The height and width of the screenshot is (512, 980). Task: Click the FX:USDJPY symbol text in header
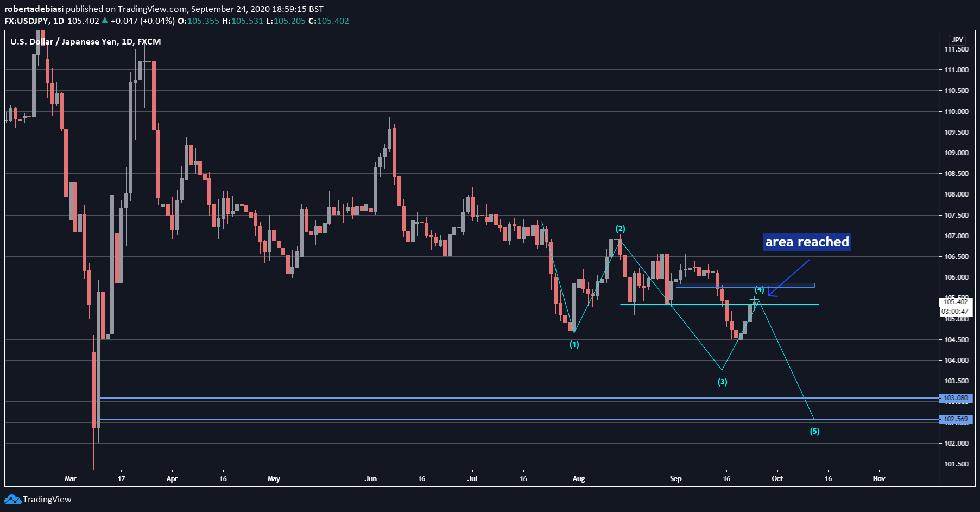coord(27,21)
